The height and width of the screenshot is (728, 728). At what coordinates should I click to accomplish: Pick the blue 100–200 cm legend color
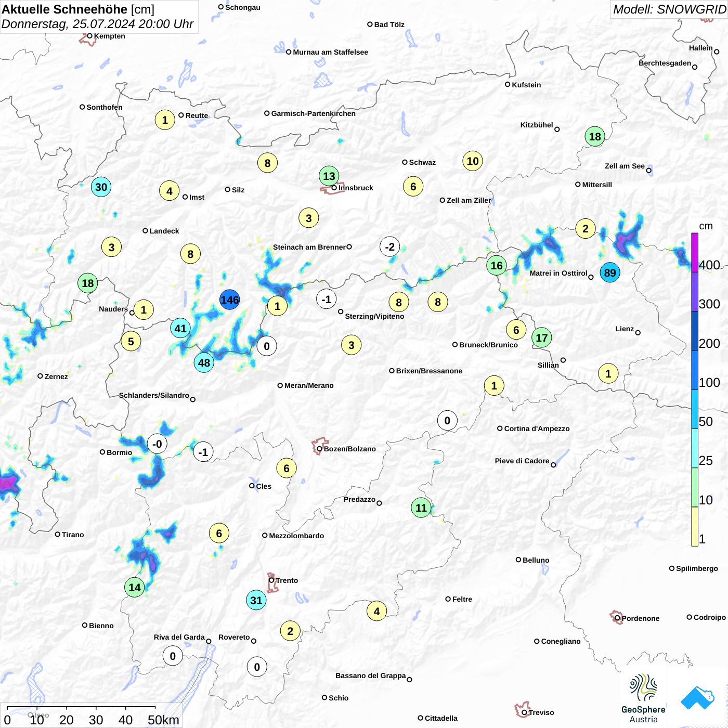tap(695, 370)
